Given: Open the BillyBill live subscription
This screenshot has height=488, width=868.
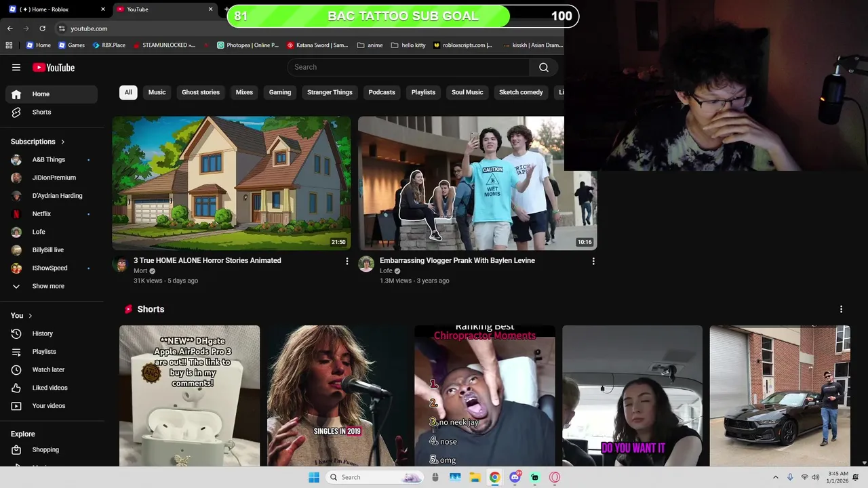Looking at the screenshot, I should (52, 250).
